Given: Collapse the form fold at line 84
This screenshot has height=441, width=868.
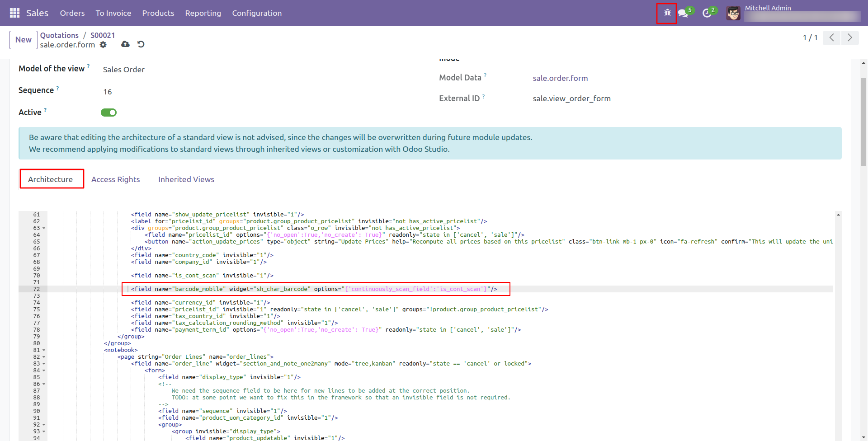Looking at the screenshot, I should click(44, 371).
